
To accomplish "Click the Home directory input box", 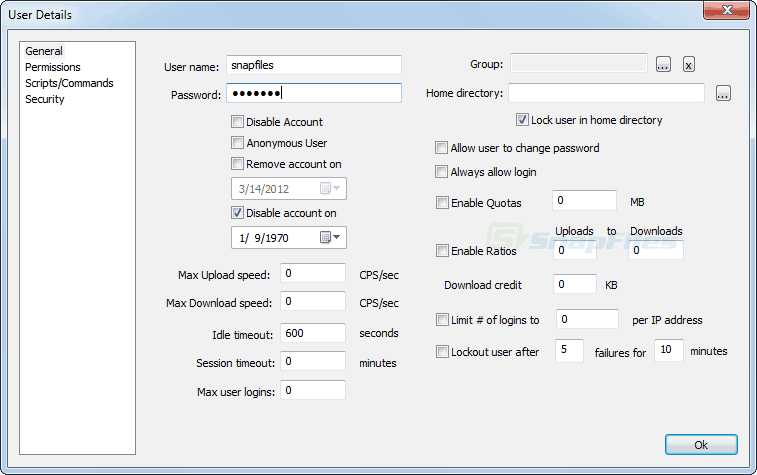I will click(606, 93).
